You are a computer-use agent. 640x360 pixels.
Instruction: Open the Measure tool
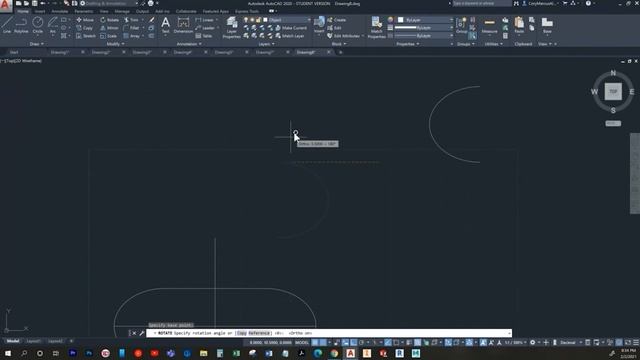point(489,25)
